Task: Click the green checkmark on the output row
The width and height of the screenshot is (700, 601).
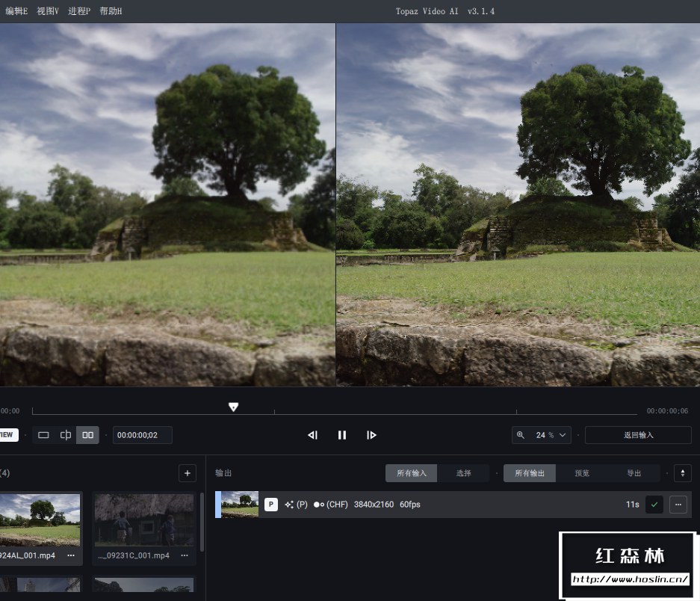Action: click(654, 505)
